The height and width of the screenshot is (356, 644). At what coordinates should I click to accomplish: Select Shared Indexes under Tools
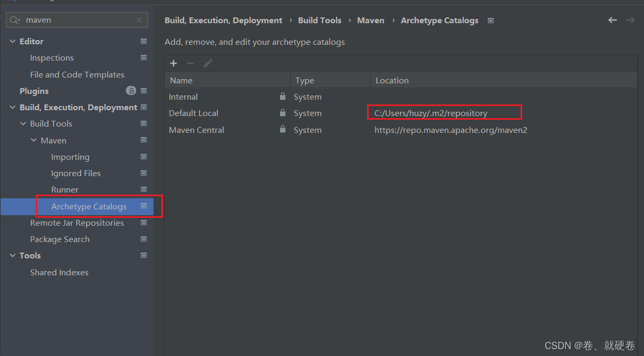(x=59, y=272)
